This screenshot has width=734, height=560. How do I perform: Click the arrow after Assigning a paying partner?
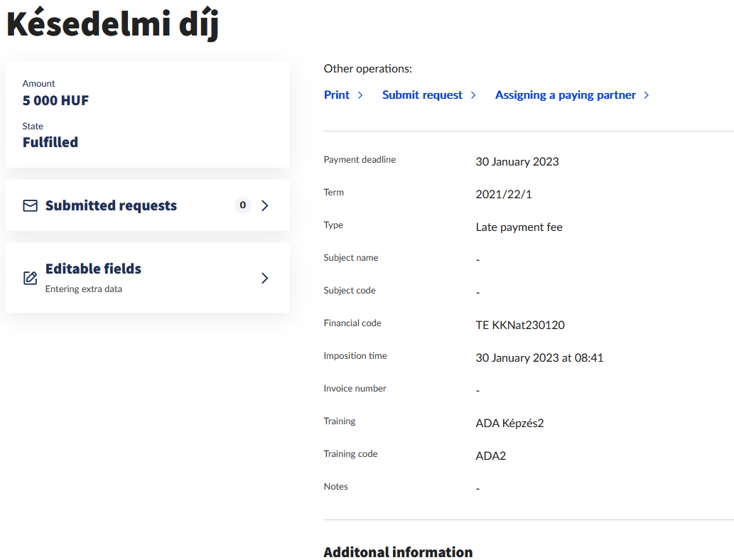[x=647, y=95]
